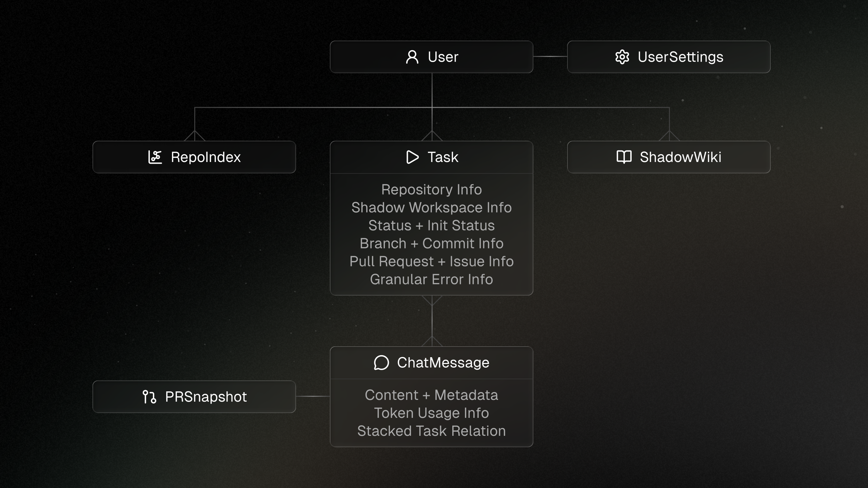
Task: Select the ShadowWiki label
Action: 680,157
